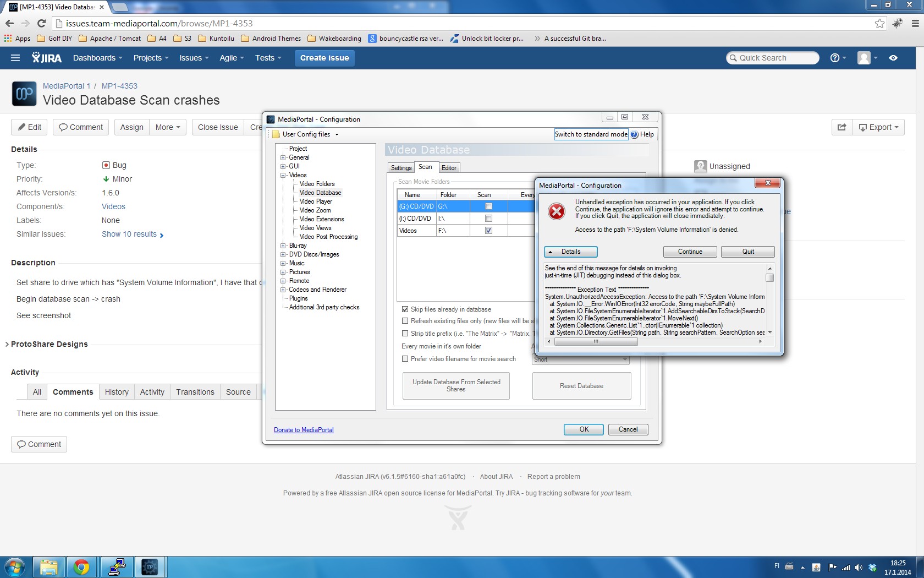This screenshot has height=578, width=924.
Task: Open Windows Explorer from taskbar
Action: pyautogui.click(x=48, y=567)
